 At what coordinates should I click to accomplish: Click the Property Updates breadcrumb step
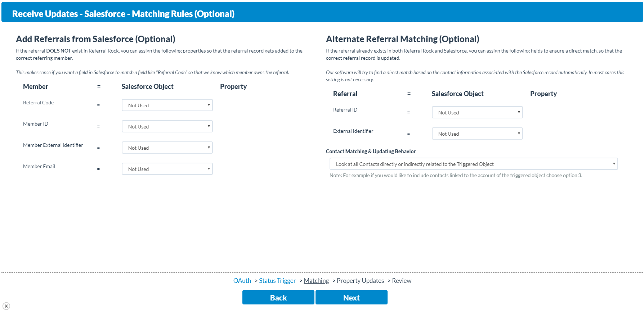coord(360,281)
